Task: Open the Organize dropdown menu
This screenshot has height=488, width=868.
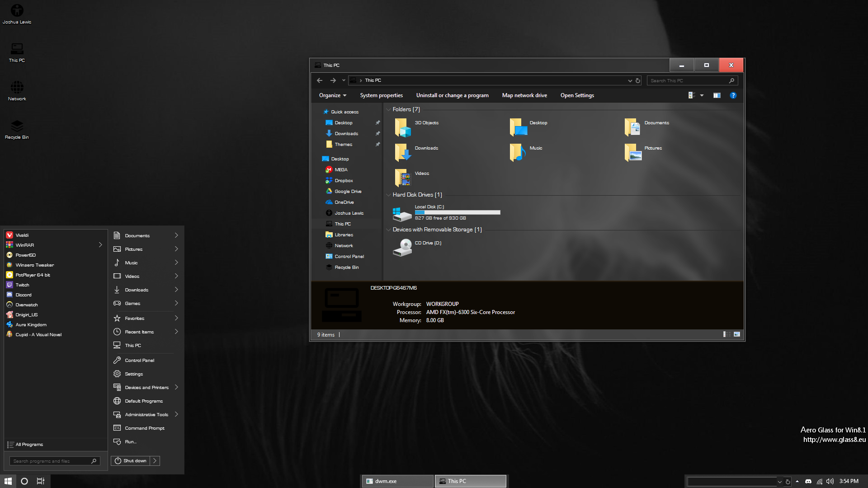Action: click(x=331, y=95)
